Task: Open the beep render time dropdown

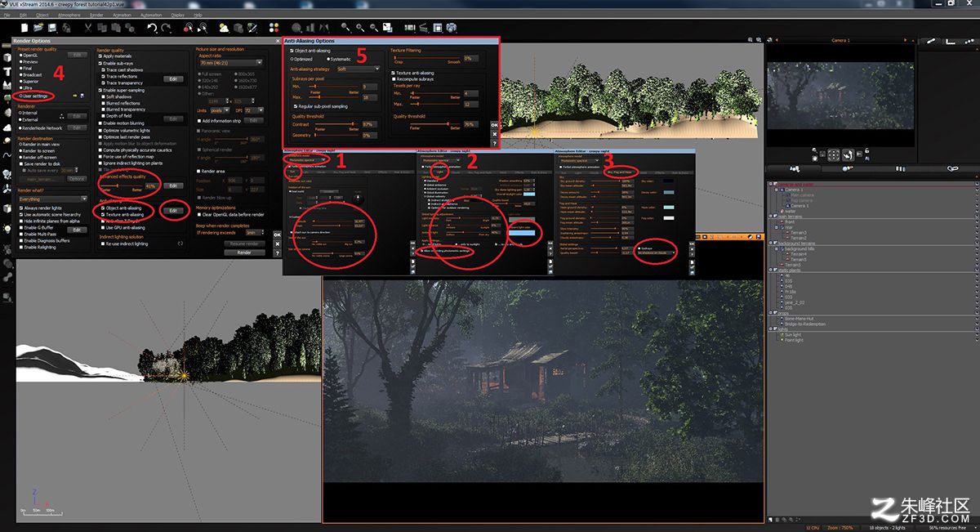Action: pyautogui.click(x=255, y=233)
